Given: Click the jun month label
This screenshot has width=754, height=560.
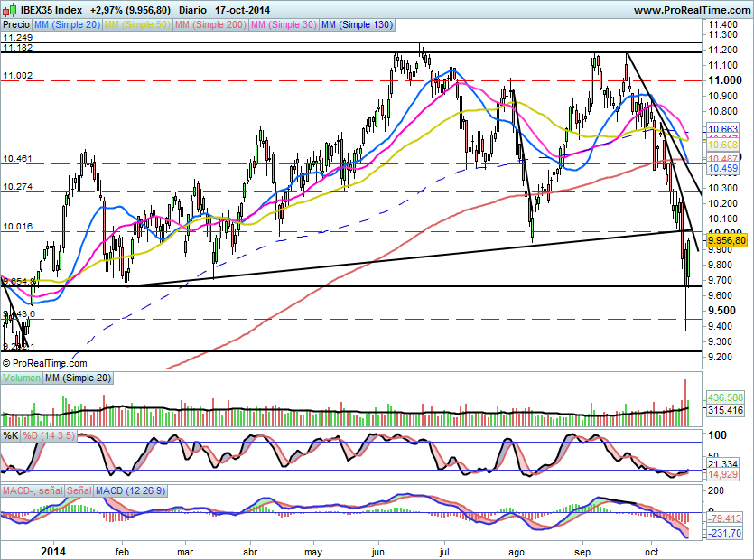Looking at the screenshot, I should [378, 552].
